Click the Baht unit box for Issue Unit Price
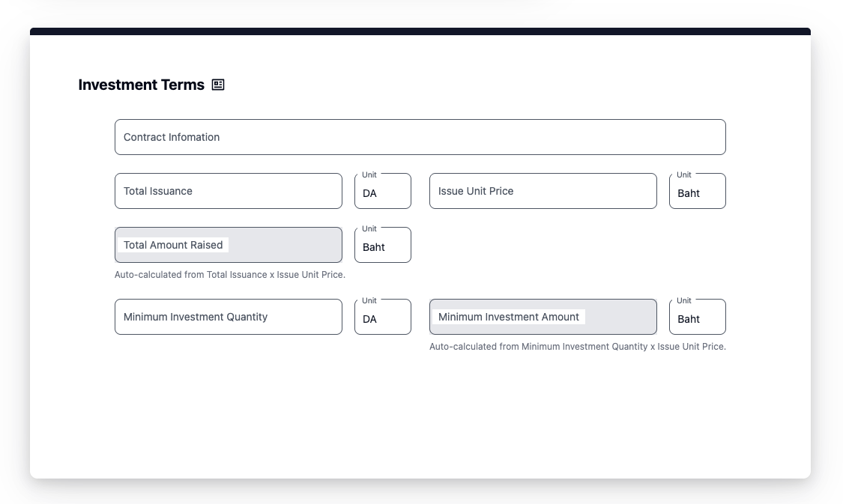 pos(697,192)
